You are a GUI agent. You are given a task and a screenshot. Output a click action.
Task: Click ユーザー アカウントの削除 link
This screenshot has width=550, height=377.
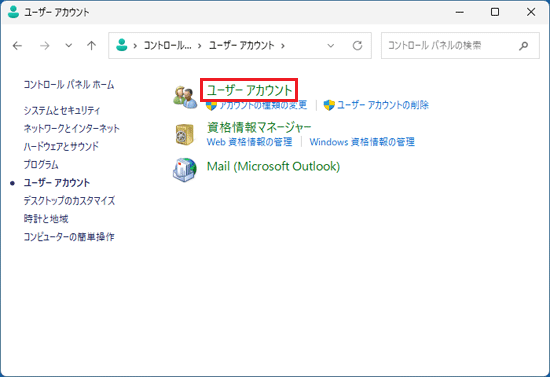(383, 105)
